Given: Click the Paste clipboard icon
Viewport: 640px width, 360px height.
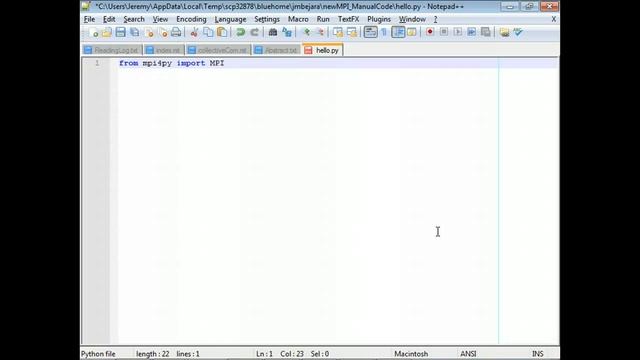Looking at the screenshot, I should tap(222, 32).
